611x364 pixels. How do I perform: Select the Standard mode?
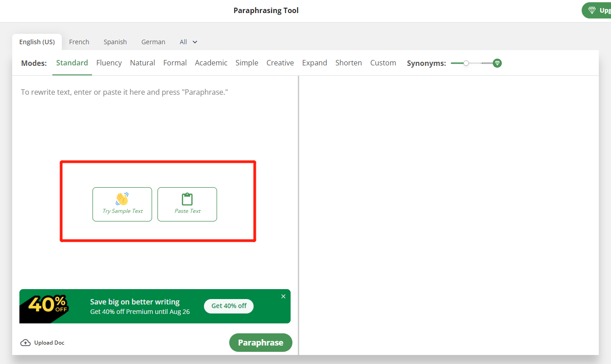click(x=72, y=63)
